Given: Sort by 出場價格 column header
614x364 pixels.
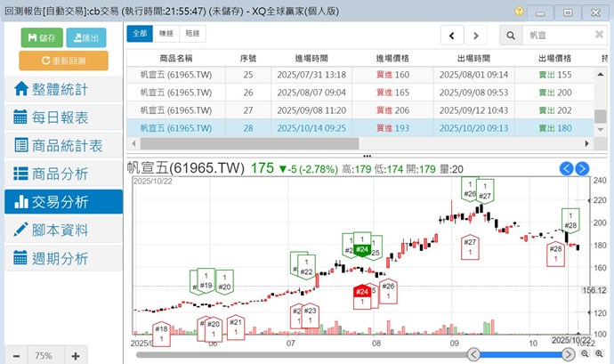Looking at the screenshot, I should pos(554,59).
